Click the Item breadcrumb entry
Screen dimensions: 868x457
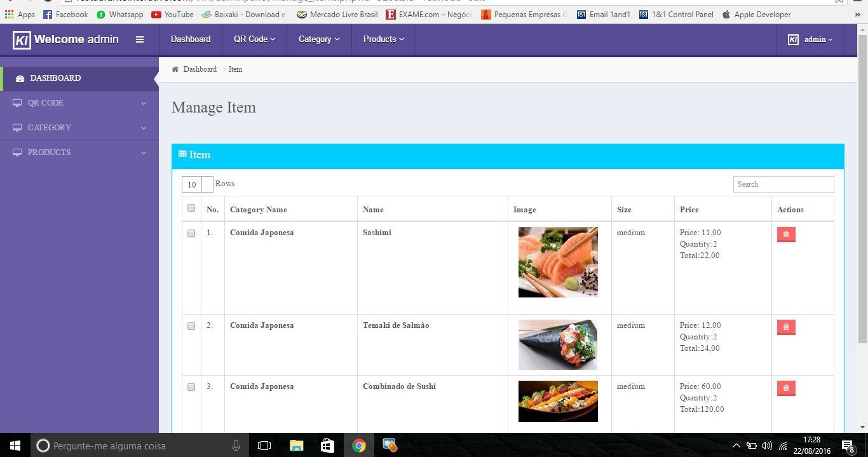[x=235, y=69]
